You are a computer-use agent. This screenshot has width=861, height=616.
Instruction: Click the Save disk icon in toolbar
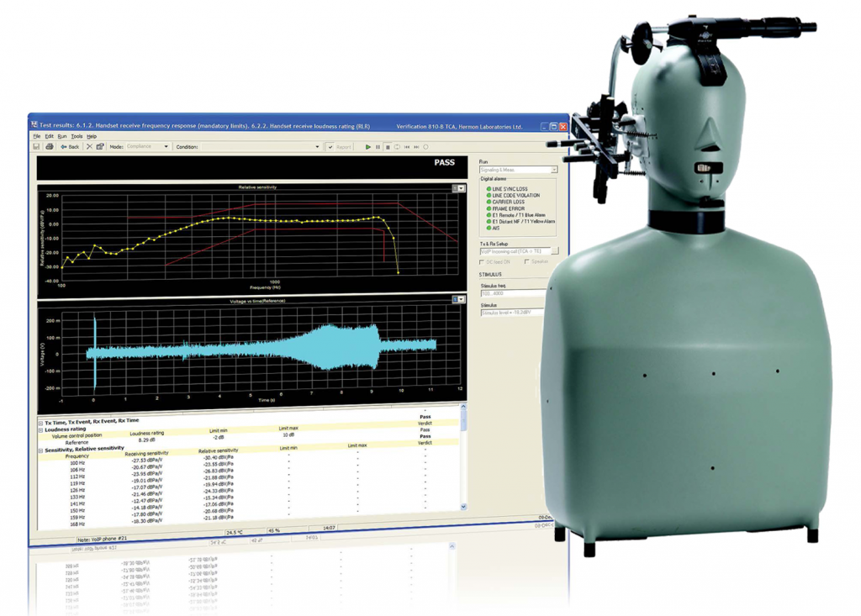pyautogui.click(x=36, y=146)
